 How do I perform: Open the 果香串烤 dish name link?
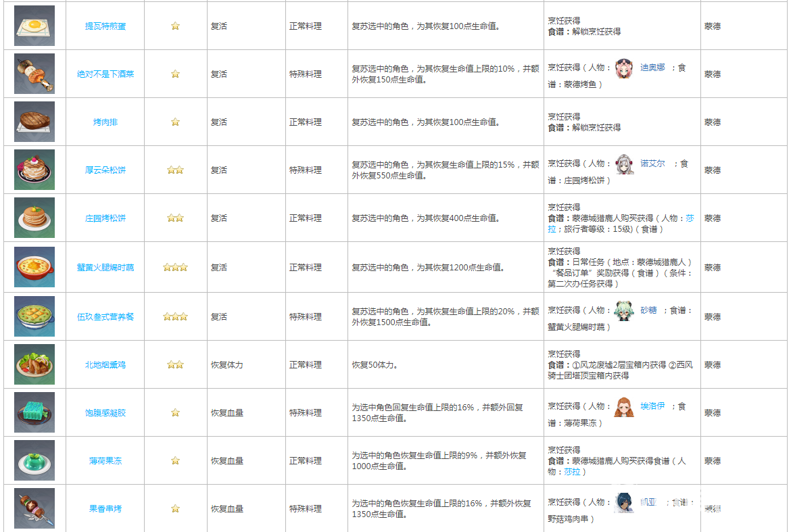click(x=105, y=509)
